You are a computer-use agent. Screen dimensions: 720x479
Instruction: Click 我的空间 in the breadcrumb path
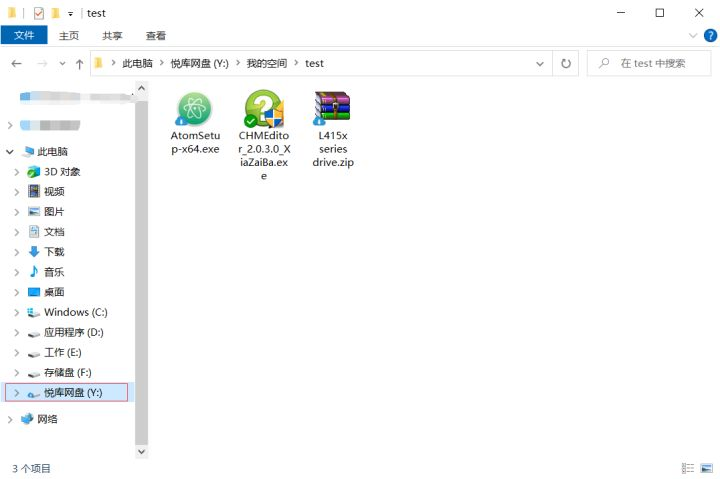coord(267,63)
